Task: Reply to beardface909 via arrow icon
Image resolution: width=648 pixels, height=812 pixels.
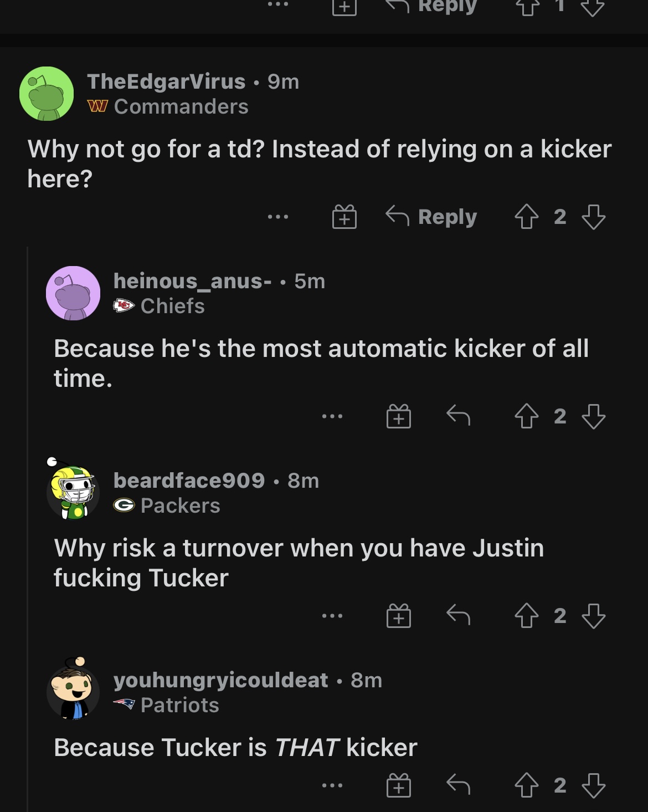Action: pyautogui.click(x=459, y=615)
